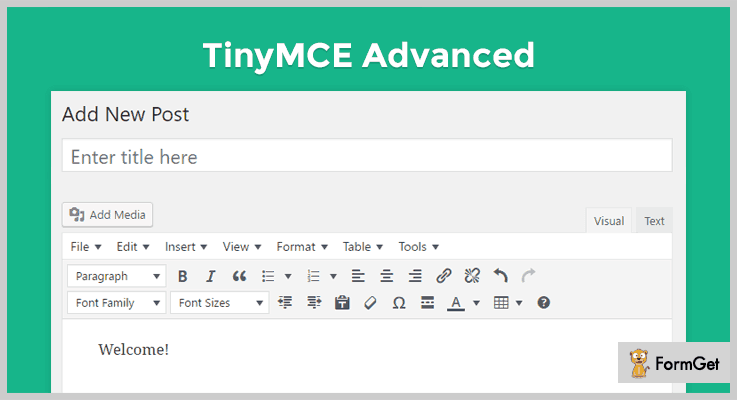Open the Format menu

302,247
